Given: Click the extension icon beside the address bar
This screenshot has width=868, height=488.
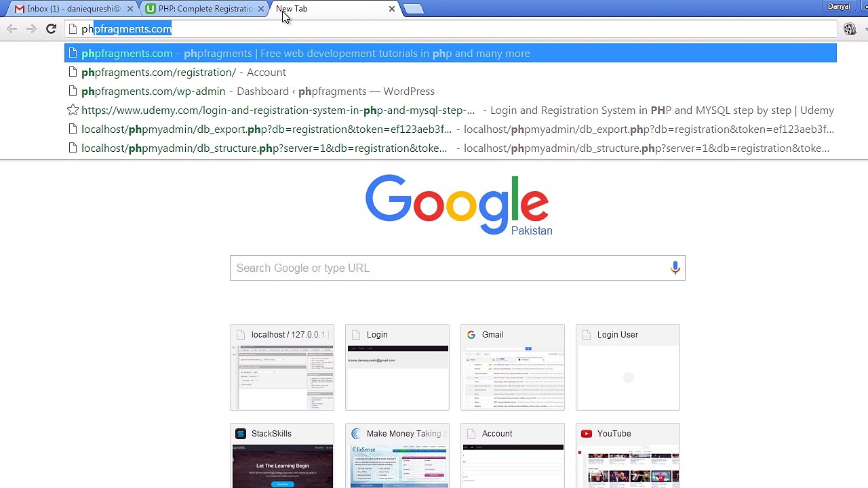Looking at the screenshot, I should point(850,28).
